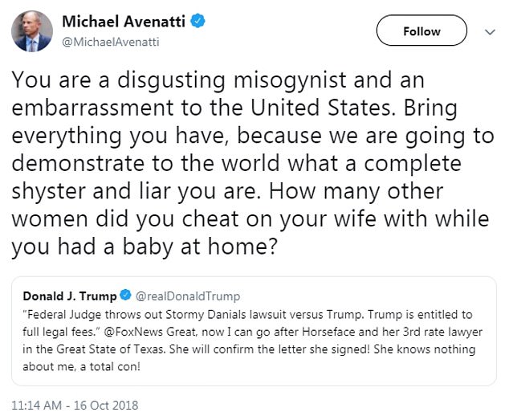Image resolution: width=509 pixels, height=420 pixels.
Task: Click Donald J. Trump's verified badge
Action: pos(124,296)
